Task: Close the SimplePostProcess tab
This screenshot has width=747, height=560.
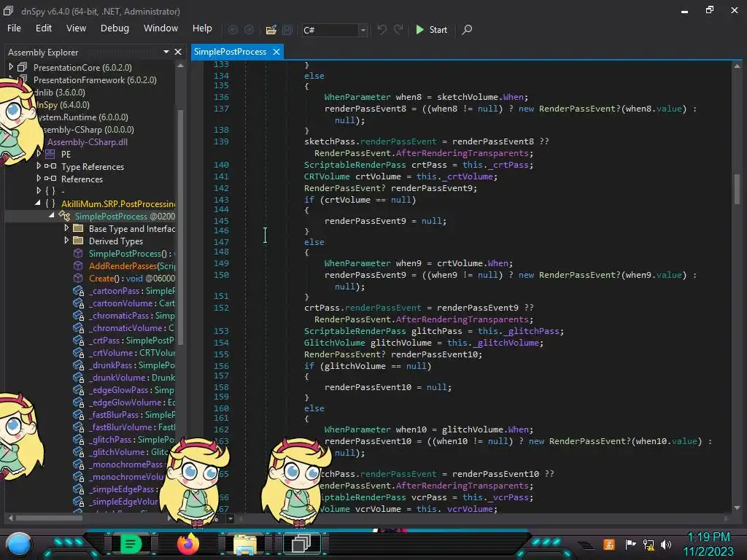Action: click(276, 52)
